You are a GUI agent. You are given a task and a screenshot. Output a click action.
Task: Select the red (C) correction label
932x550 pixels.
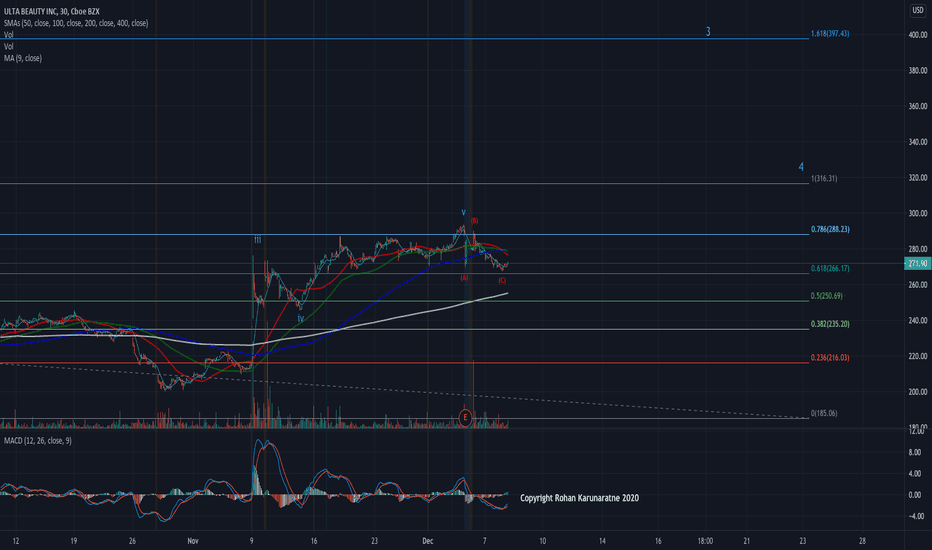click(x=502, y=281)
